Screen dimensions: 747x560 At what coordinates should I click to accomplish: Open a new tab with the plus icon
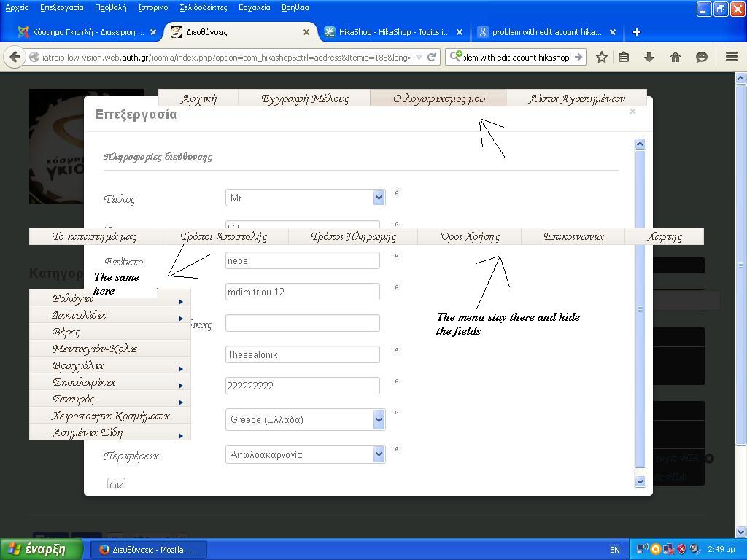(x=636, y=32)
